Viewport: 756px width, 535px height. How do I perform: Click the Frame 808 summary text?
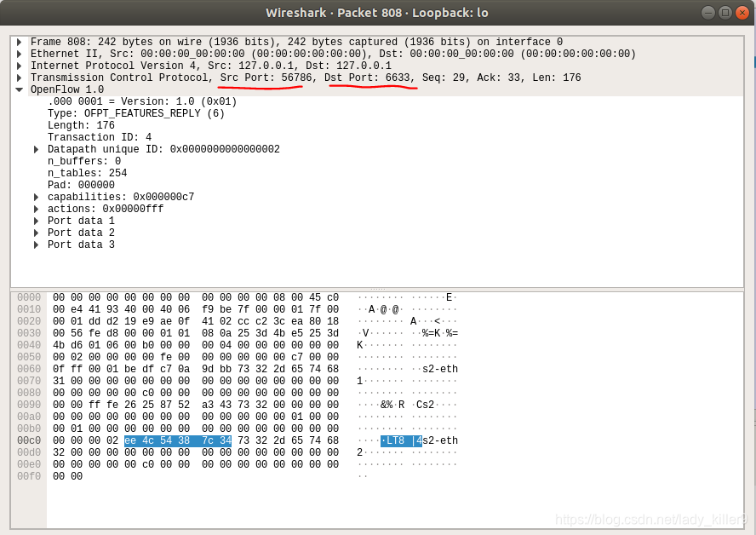click(x=296, y=42)
